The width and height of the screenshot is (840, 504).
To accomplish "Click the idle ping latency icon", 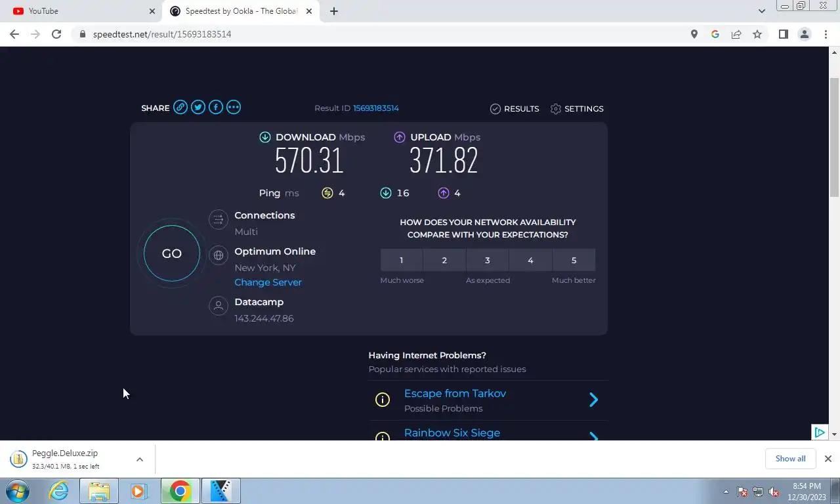I will pyautogui.click(x=327, y=193).
